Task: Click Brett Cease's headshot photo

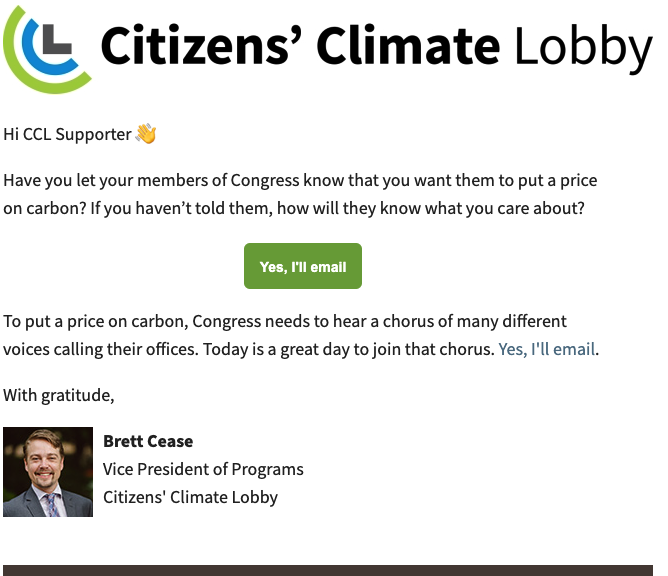Action: [48, 472]
